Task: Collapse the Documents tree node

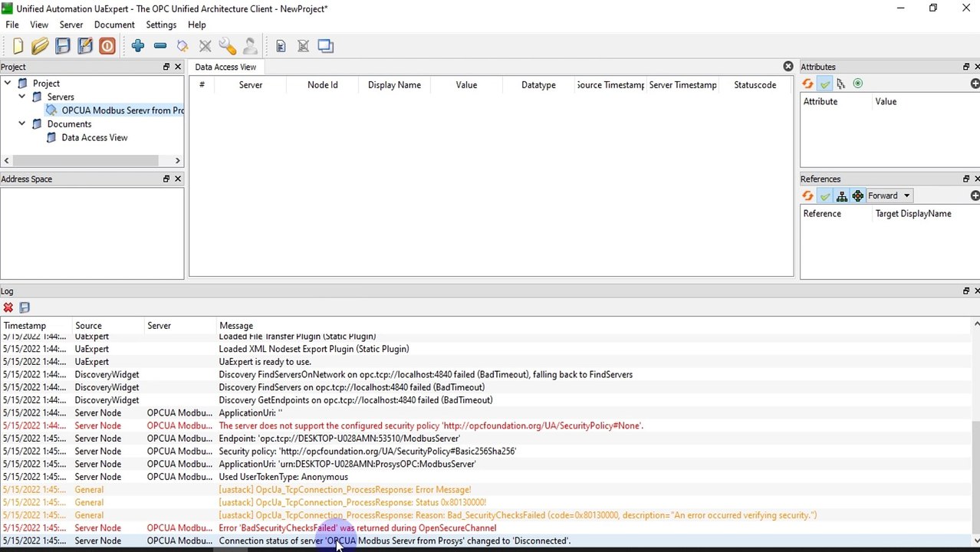Action: click(21, 123)
